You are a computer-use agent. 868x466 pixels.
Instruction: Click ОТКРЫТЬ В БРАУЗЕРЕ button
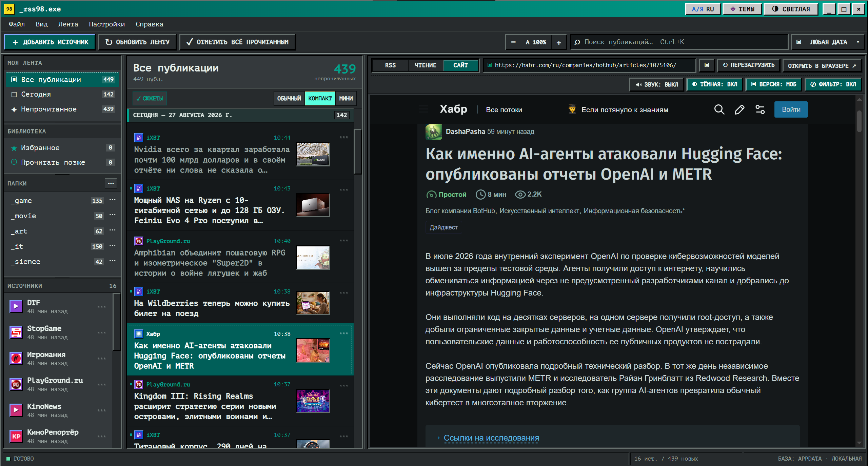822,65
